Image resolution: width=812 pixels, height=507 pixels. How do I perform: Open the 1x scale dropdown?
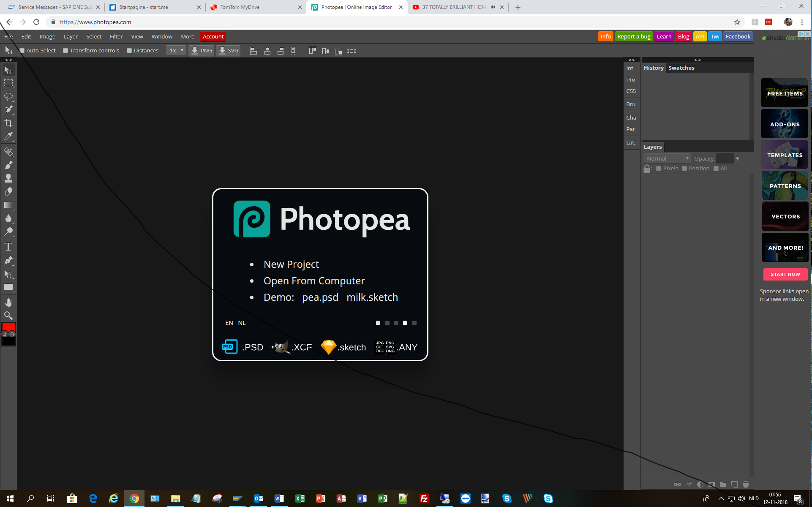[176, 51]
